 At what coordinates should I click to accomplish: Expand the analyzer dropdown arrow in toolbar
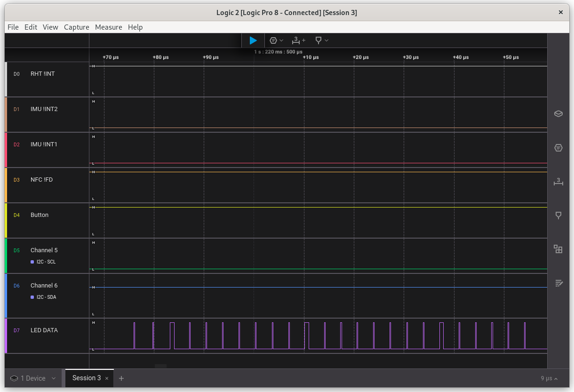click(x=282, y=40)
